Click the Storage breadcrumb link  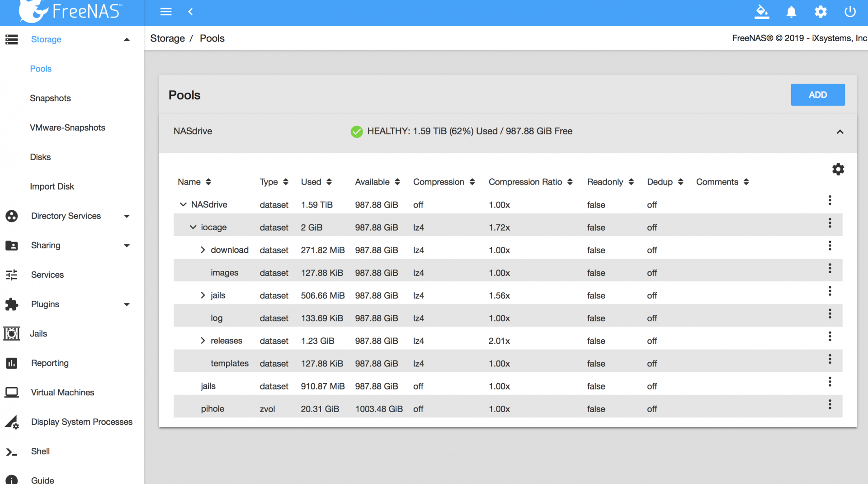(167, 38)
